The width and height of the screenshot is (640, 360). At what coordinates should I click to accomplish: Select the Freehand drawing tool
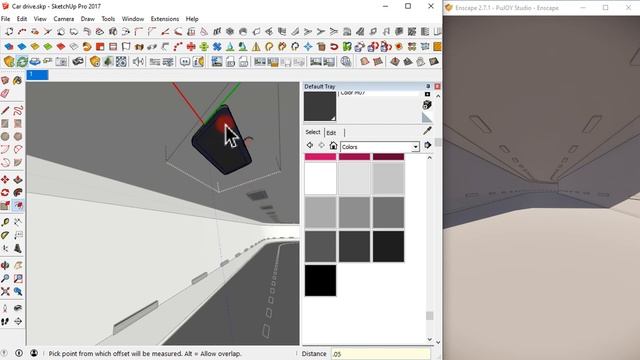(18, 111)
